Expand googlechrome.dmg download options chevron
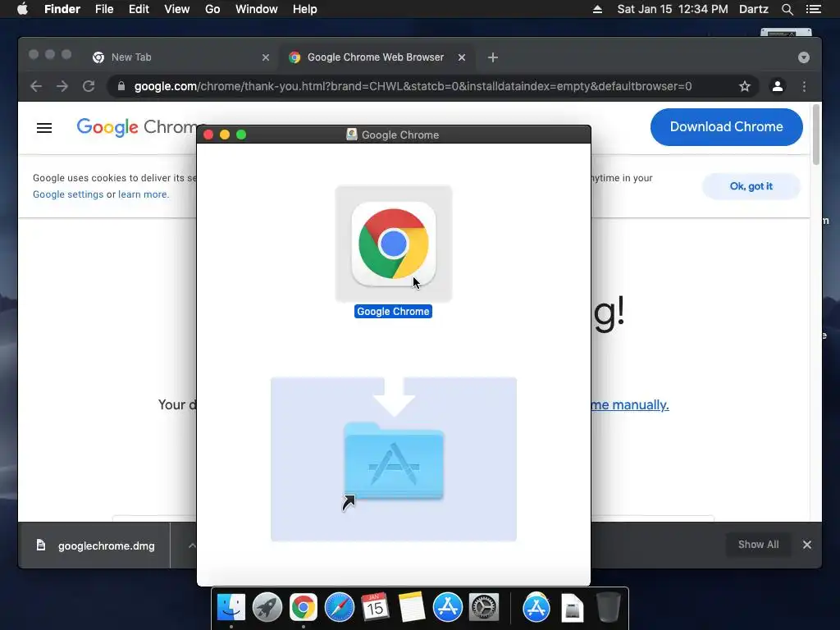This screenshot has height=630, width=840. 192,546
